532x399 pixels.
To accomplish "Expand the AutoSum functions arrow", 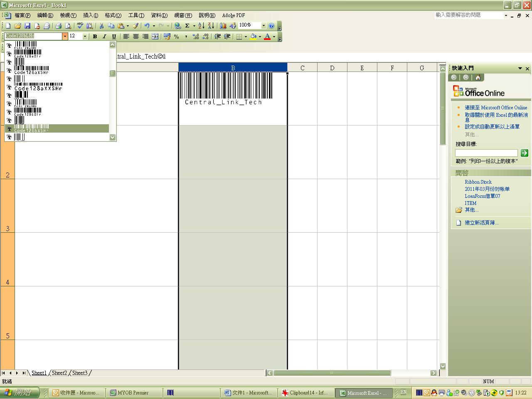I will [x=194, y=26].
